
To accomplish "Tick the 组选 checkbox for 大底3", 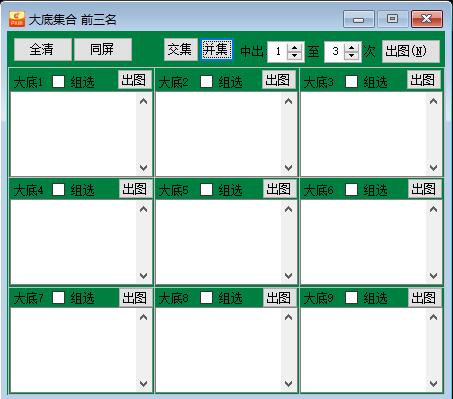I will click(x=351, y=81).
